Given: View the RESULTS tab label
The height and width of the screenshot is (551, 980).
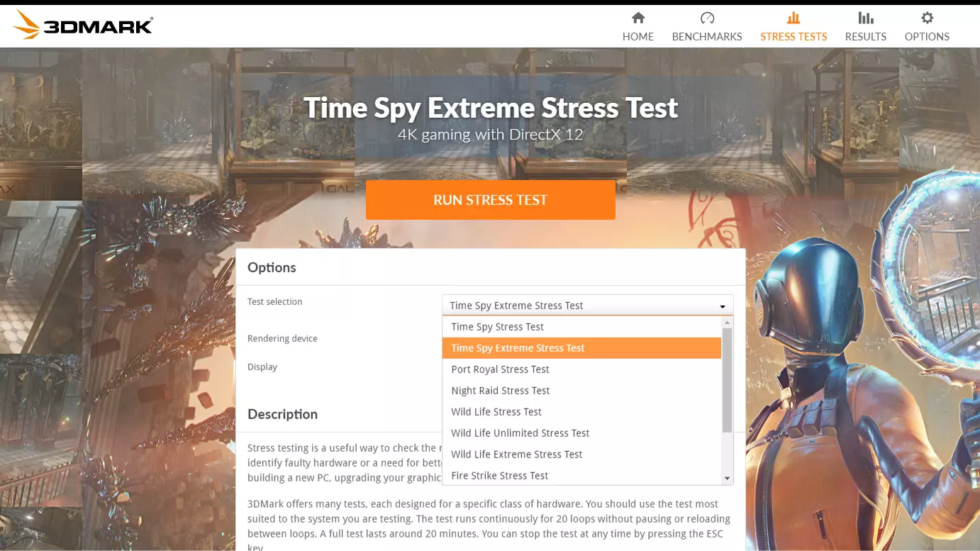Looking at the screenshot, I should pyautogui.click(x=866, y=37).
